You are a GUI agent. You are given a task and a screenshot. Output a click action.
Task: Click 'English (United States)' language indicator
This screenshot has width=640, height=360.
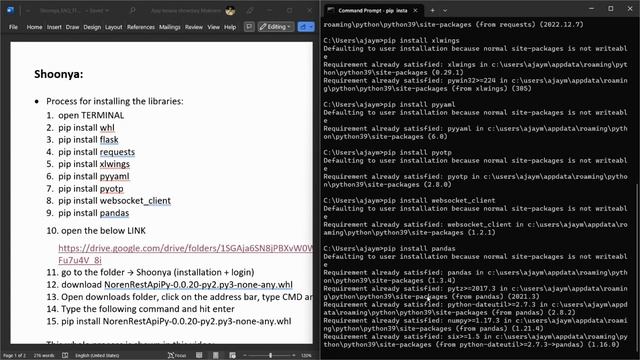tap(97, 356)
